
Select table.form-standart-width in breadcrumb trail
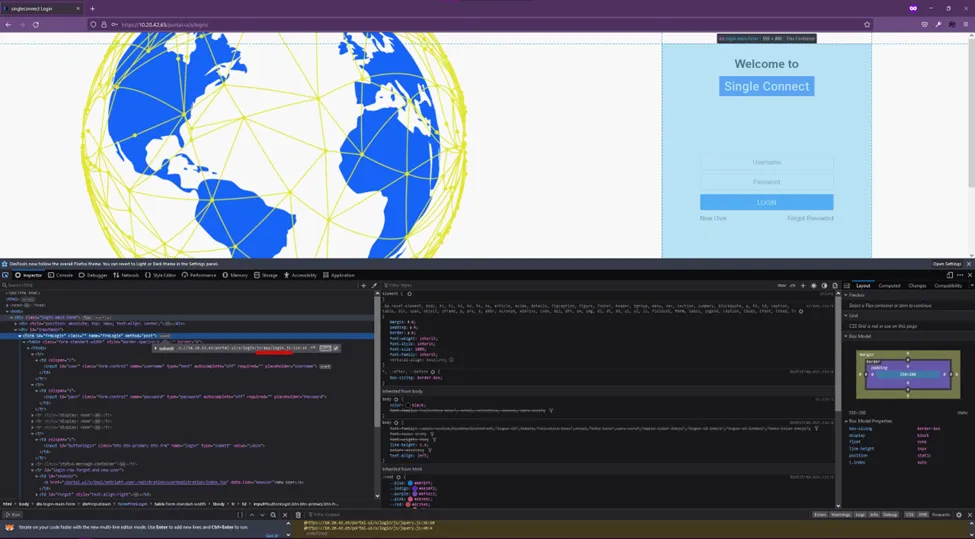tap(180, 504)
